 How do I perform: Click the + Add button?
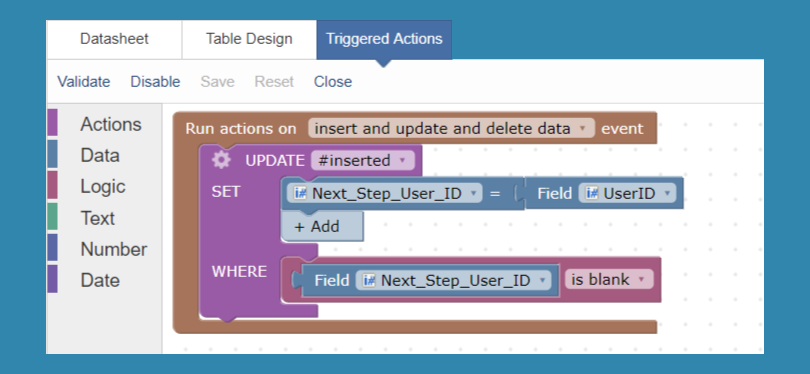pyautogui.click(x=322, y=227)
